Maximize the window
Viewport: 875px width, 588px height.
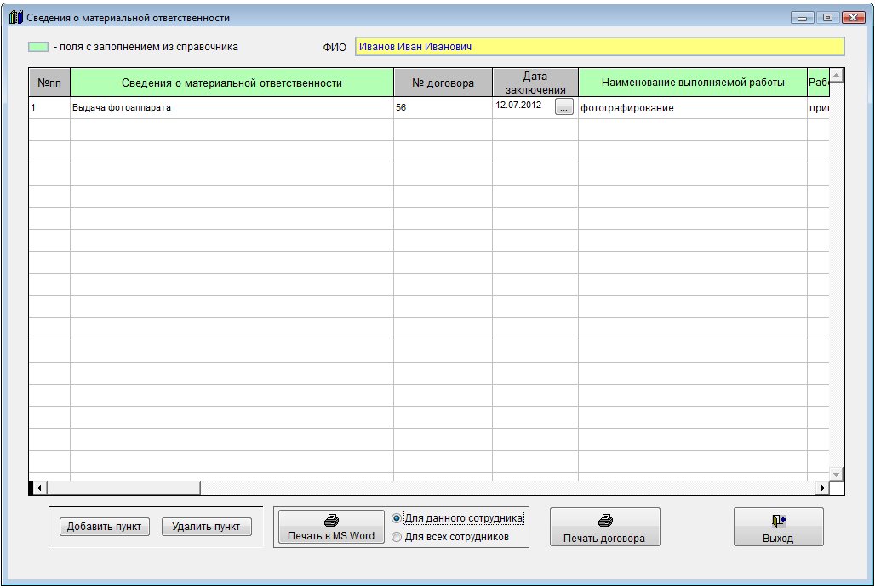click(x=827, y=18)
